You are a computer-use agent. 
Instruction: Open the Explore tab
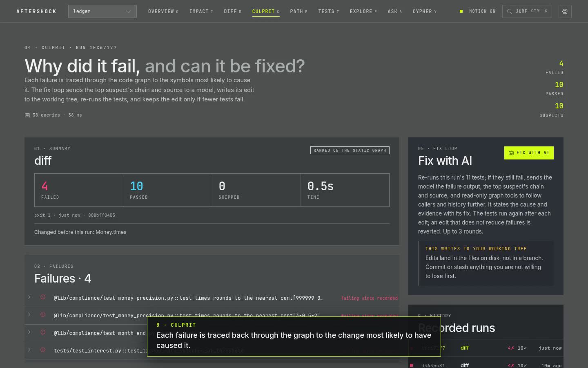(363, 11)
